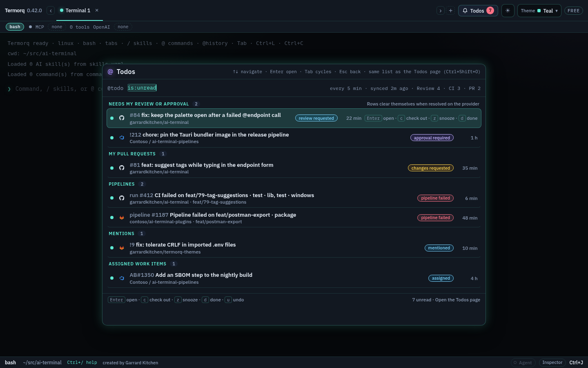
Task: Click Ctrl+/ help in status bar
Action: pyautogui.click(x=82, y=363)
